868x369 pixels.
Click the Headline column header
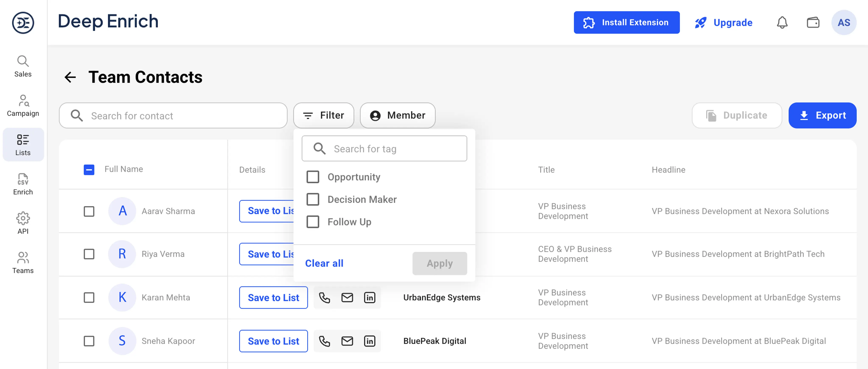coord(668,170)
